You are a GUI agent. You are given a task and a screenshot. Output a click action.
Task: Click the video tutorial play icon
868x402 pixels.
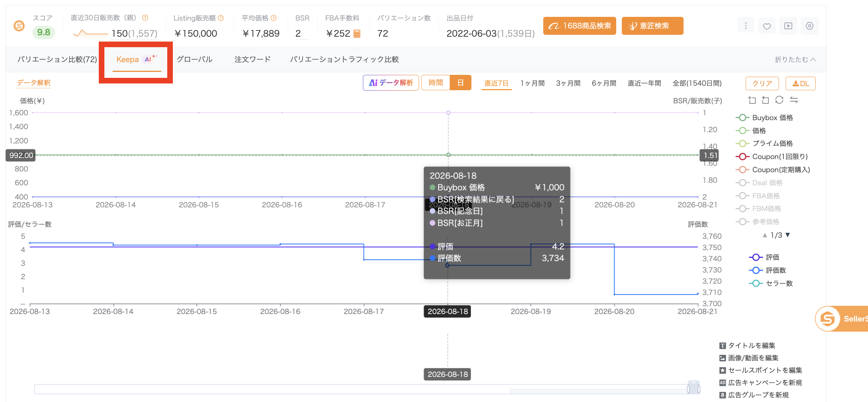pos(788,26)
